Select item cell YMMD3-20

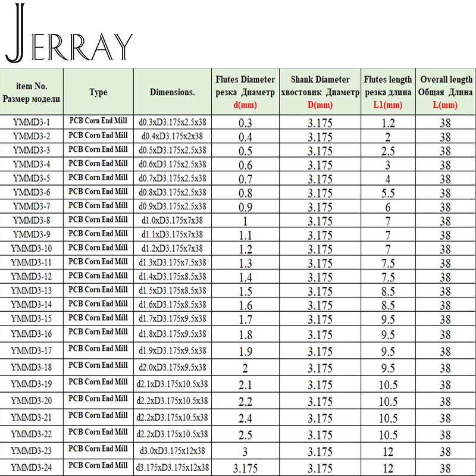point(32,400)
